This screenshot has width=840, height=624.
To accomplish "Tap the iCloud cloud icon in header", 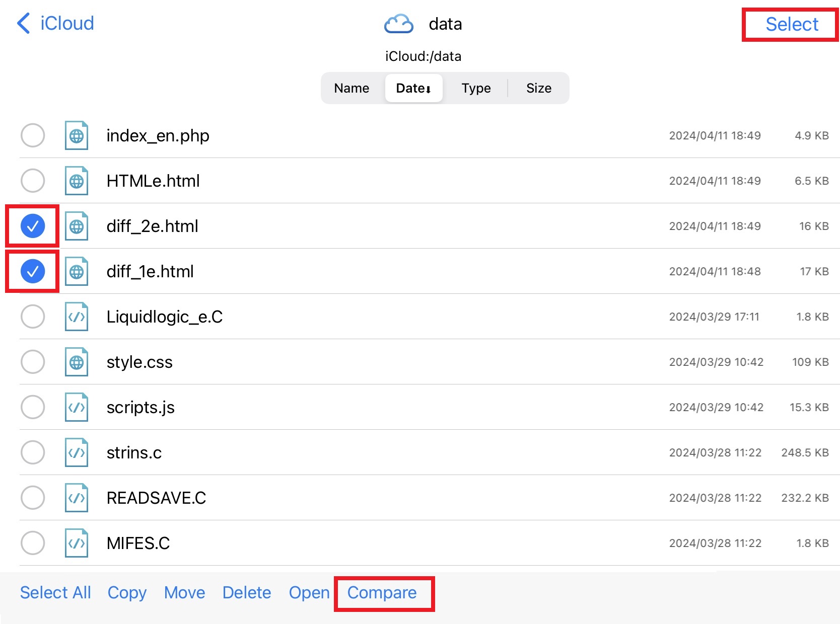I will tap(398, 24).
